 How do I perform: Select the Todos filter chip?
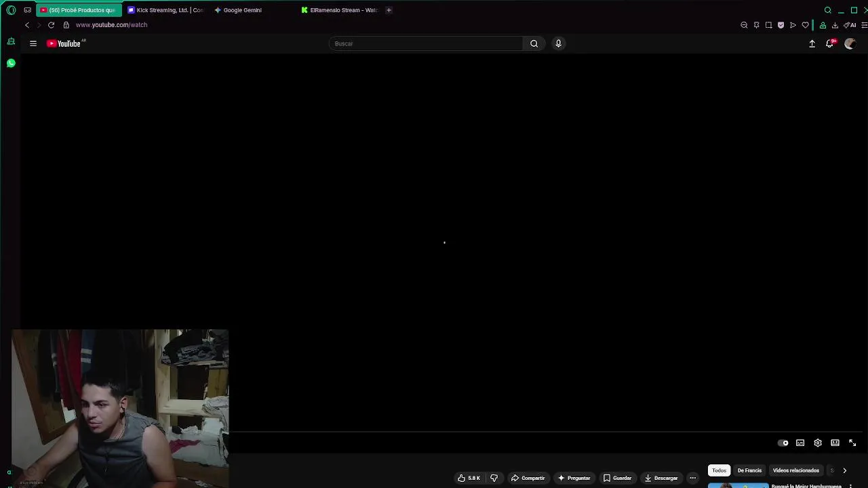point(719,470)
